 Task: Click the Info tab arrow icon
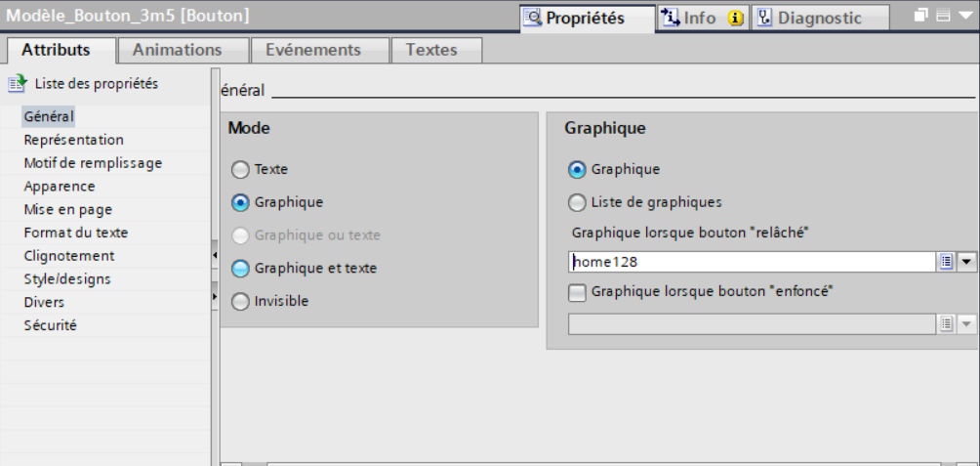pyautogui.click(x=670, y=18)
